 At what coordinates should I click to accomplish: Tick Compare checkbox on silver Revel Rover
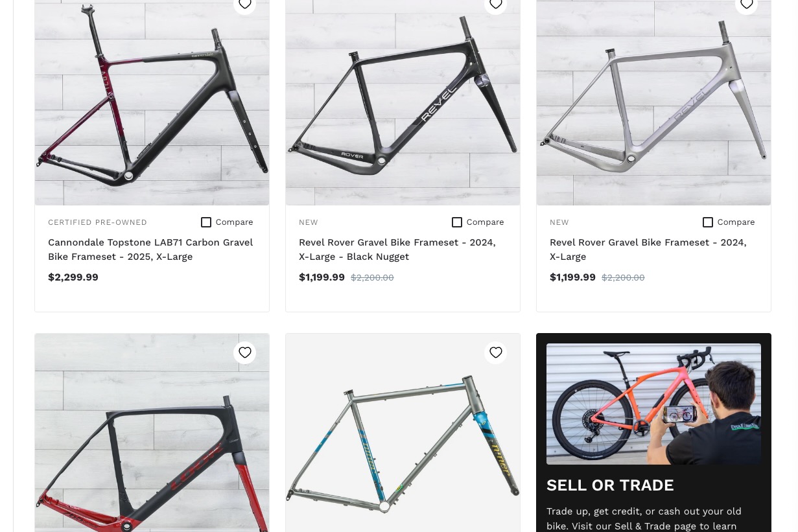coord(708,222)
